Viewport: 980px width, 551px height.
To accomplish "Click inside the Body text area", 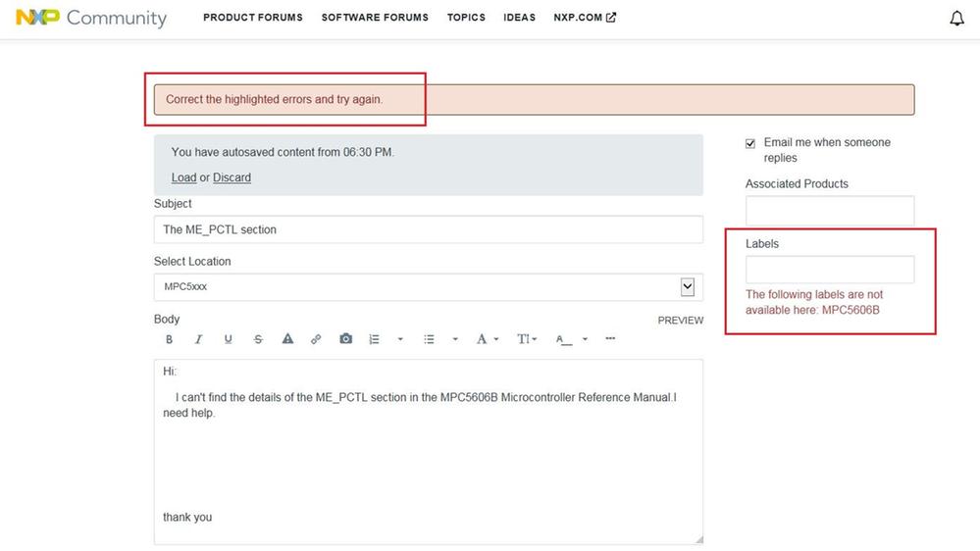I will pyautogui.click(x=428, y=451).
